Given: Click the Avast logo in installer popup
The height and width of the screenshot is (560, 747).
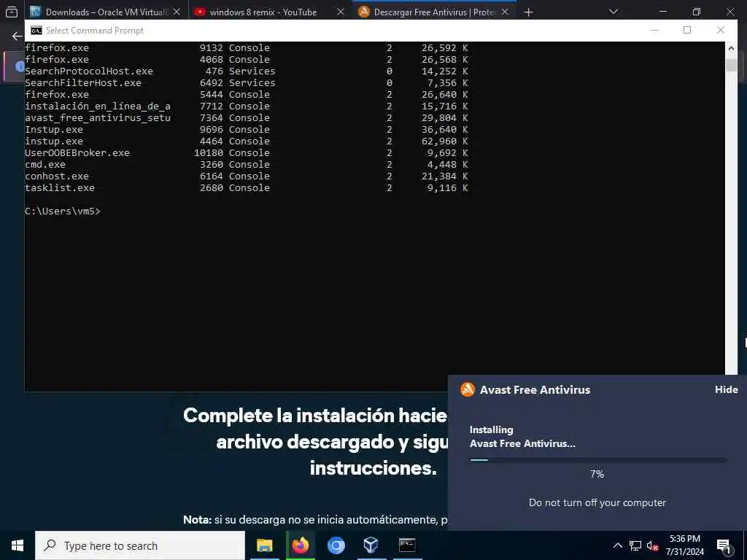Looking at the screenshot, I should click(x=468, y=389).
